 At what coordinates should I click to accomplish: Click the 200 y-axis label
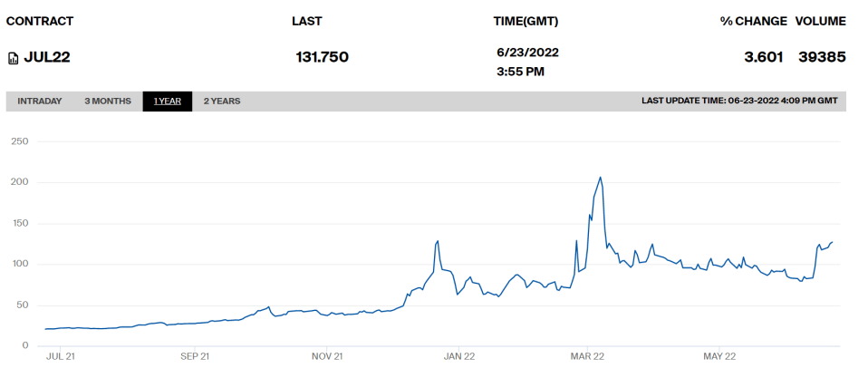click(x=19, y=182)
